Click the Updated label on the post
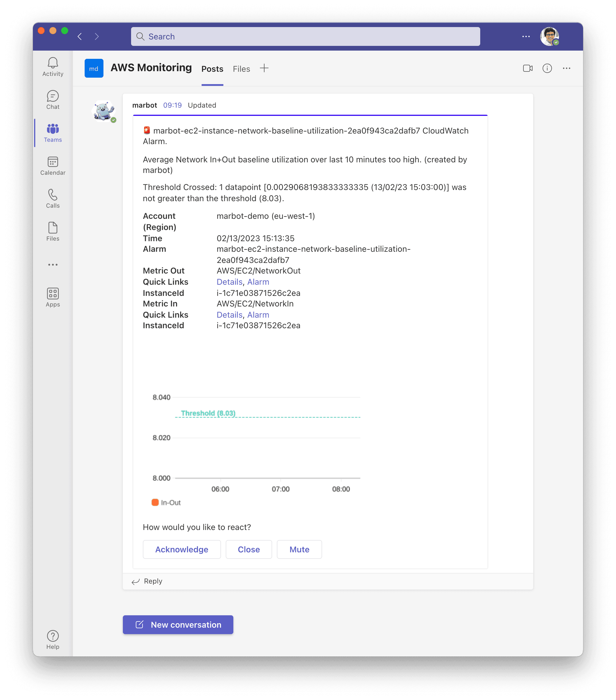This screenshot has height=700, width=616. [202, 105]
